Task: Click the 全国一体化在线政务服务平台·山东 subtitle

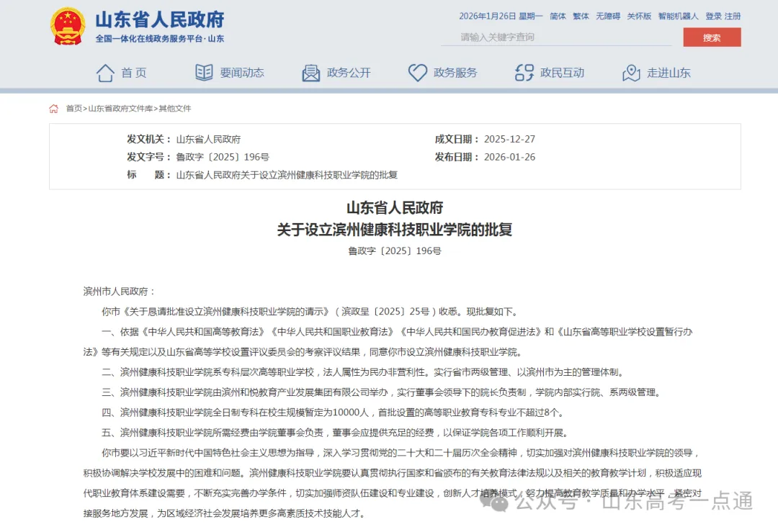Action: 160,39
